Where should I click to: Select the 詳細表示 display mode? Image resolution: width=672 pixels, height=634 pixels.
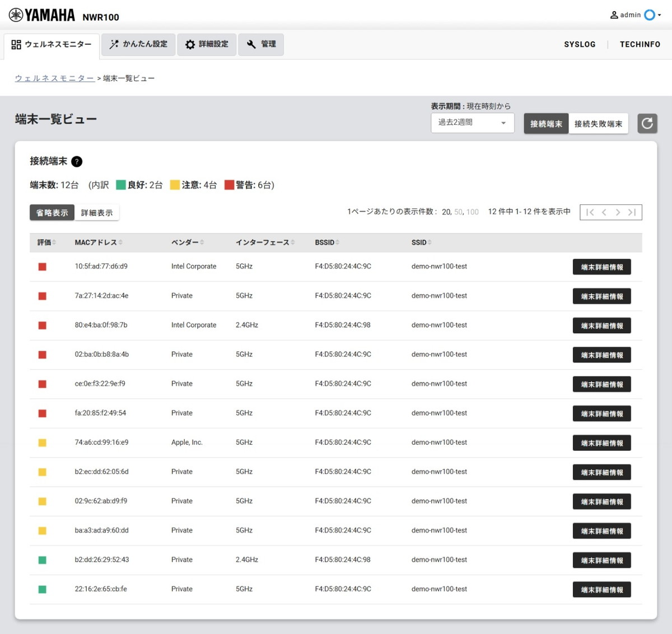pyautogui.click(x=97, y=213)
